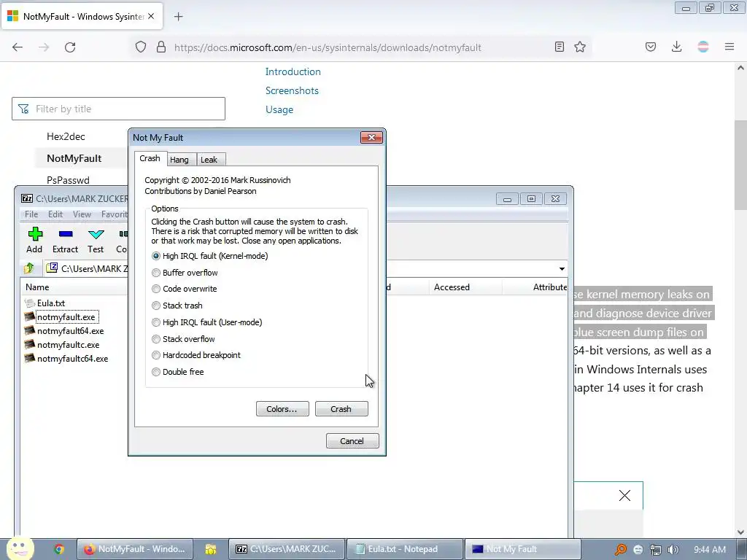Click the network tray icon
The width and height of the screenshot is (747, 560).
[x=656, y=550]
